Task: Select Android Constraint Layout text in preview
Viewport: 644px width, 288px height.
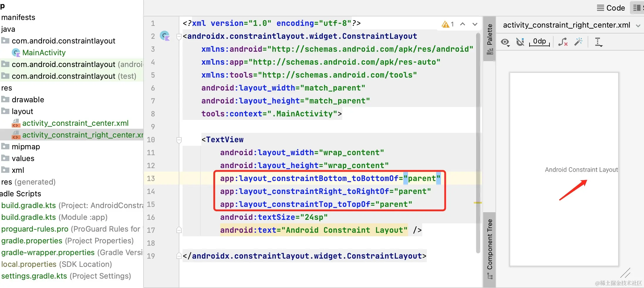Action: [x=581, y=170]
